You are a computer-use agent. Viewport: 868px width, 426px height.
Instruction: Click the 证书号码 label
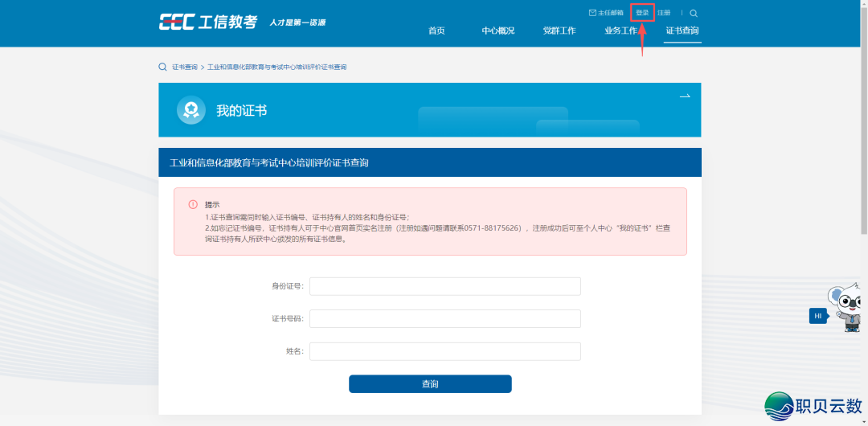pos(287,318)
